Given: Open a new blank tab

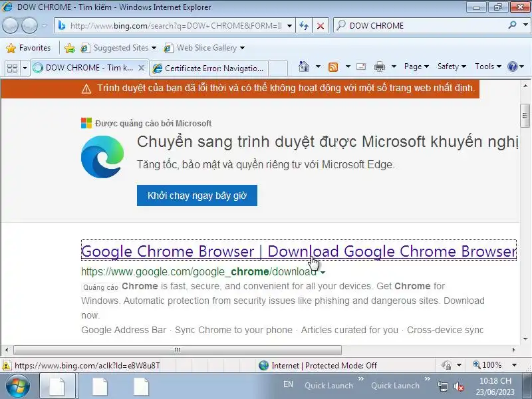Looking at the screenshot, I should (x=278, y=68).
